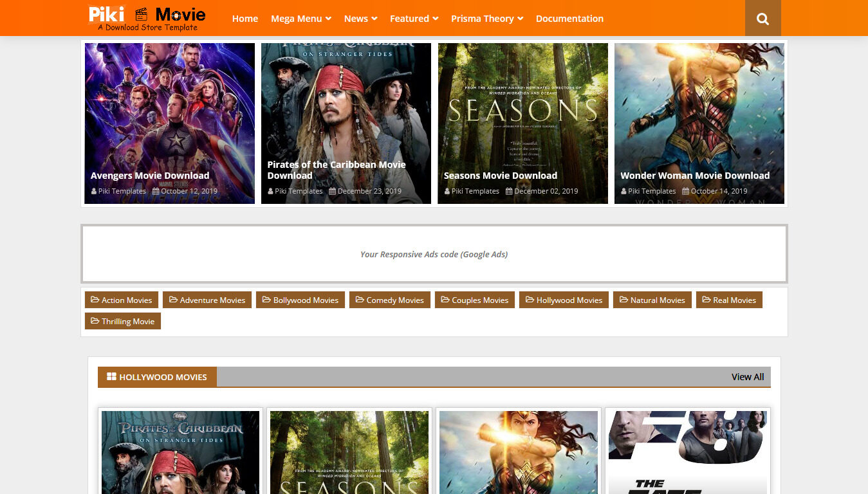Click the Piki Movie logo
Viewport: 868px width, 494px height.
click(x=147, y=18)
